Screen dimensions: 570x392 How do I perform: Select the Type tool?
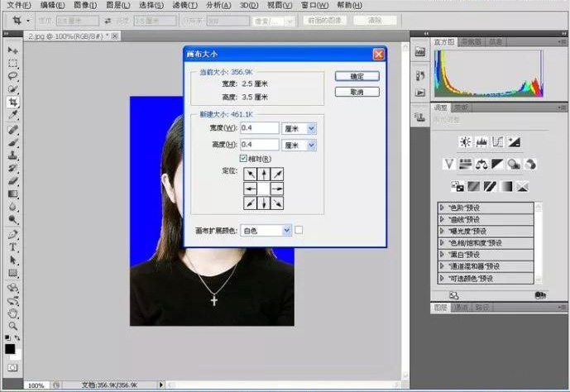click(12, 247)
